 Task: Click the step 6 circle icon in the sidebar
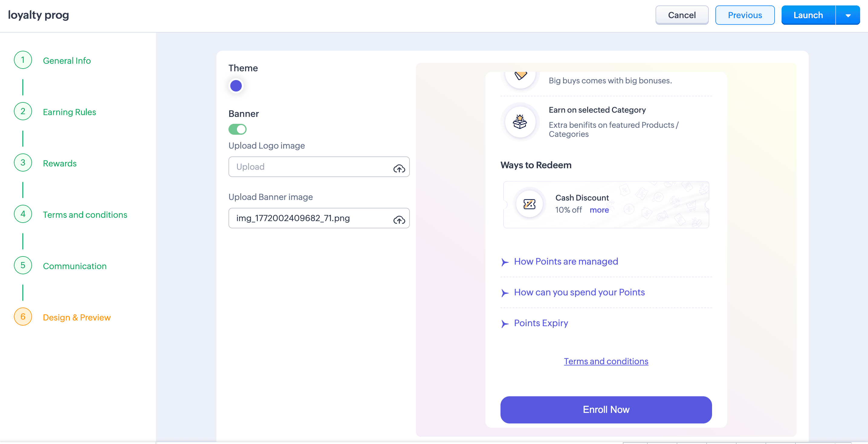(23, 317)
